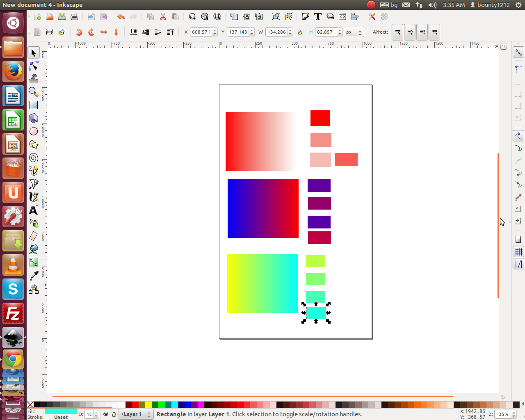525x420 pixels.
Task: Pick the 3D Box tool
Action: coord(34,118)
